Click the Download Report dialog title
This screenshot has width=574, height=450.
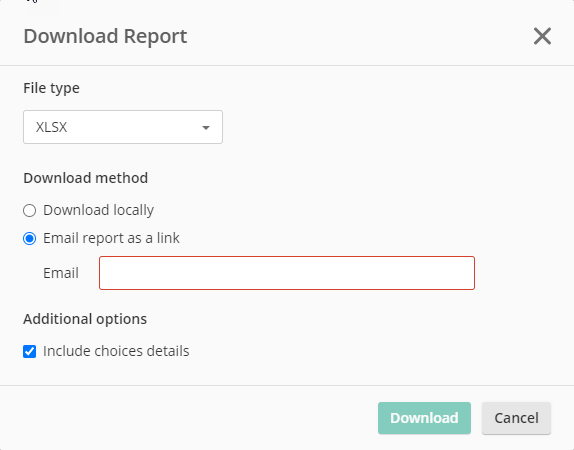(x=105, y=36)
